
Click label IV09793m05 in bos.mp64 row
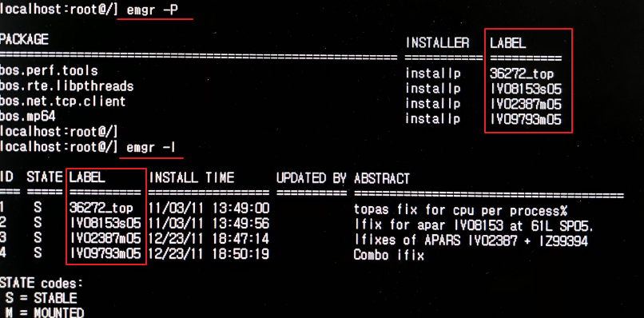click(526, 119)
